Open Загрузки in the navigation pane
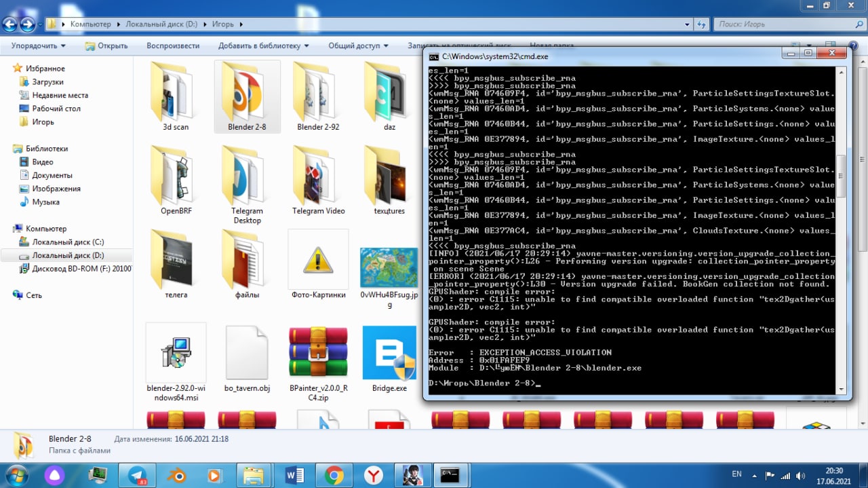 click(x=47, y=82)
